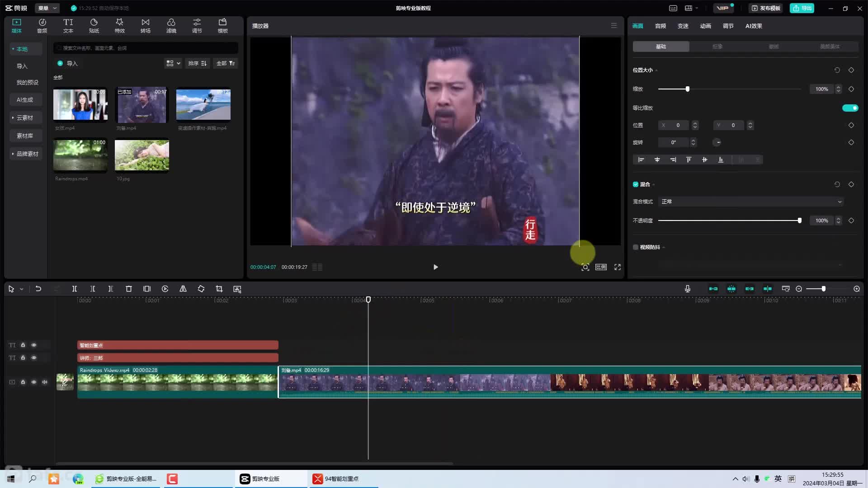The image size is (868, 488).
Task: Toggle preview axis in timeline toolbar
Action: tap(768, 289)
